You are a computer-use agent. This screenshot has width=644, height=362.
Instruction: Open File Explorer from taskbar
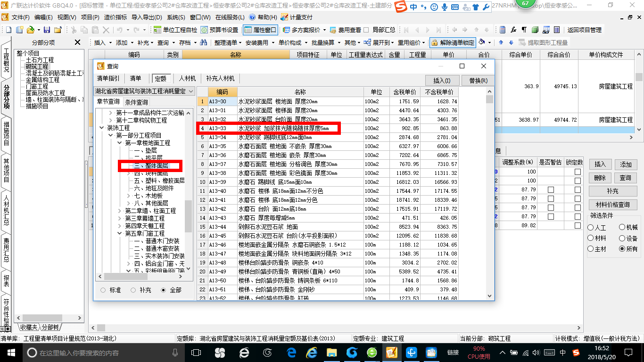332,352
